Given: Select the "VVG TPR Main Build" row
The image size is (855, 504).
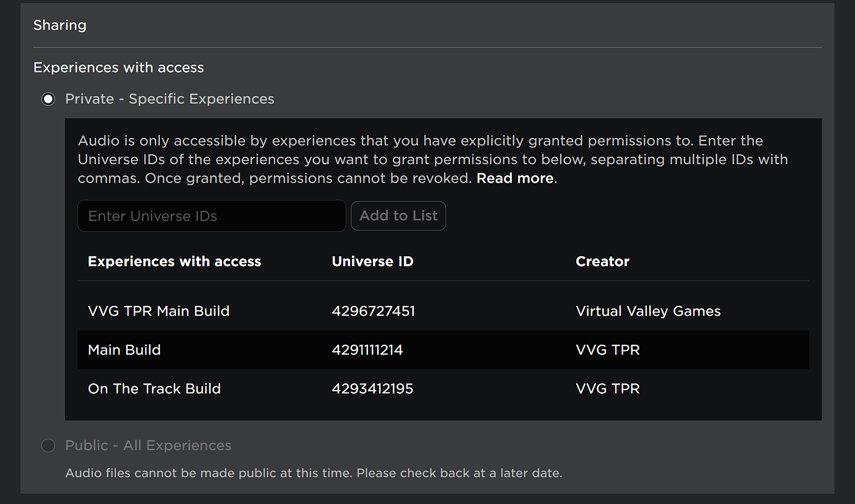Looking at the screenshot, I should click(x=159, y=311).
